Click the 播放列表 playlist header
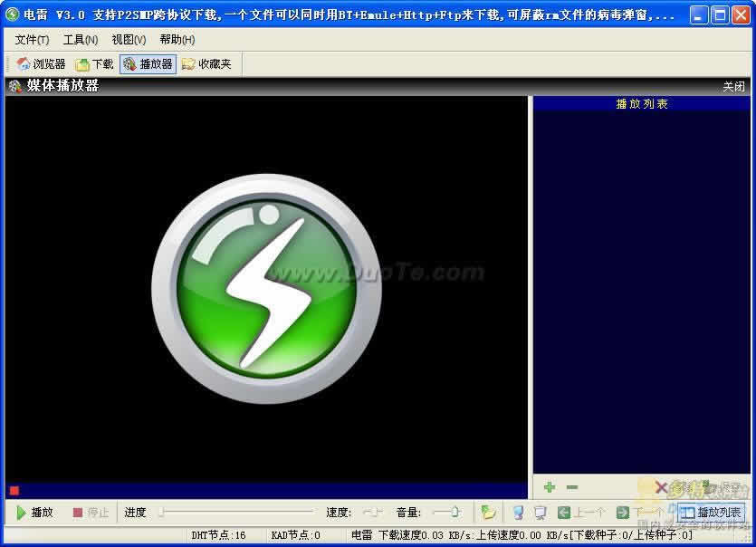756x547 pixels. pos(642,104)
